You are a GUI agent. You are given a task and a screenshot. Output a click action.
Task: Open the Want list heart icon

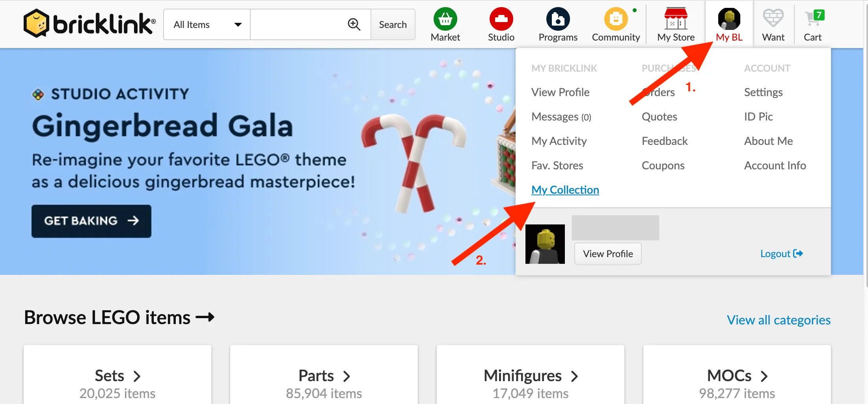click(773, 18)
